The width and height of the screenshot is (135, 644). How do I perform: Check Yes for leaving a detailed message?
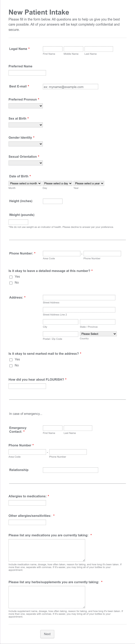11,277
